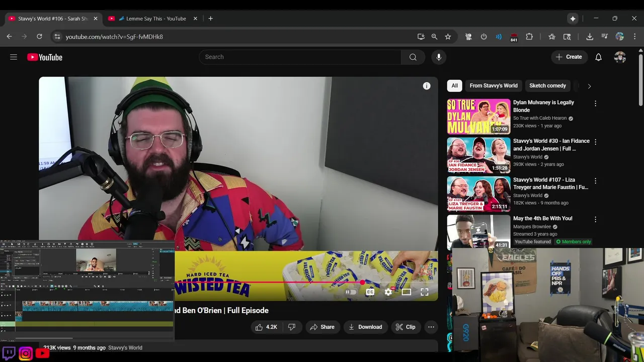
Task: Dislike the video with thumbs down
Action: [292, 327]
